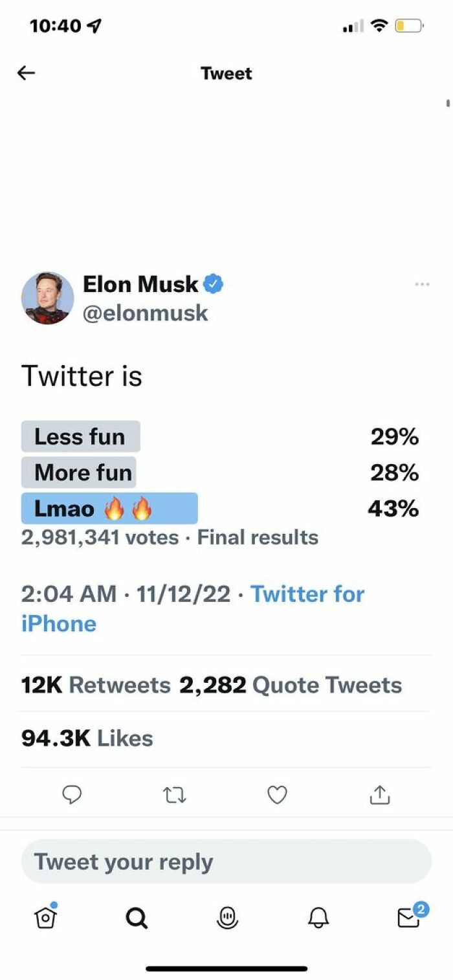Tap the blue verified badge
This screenshot has width=453, height=980.
point(214,284)
